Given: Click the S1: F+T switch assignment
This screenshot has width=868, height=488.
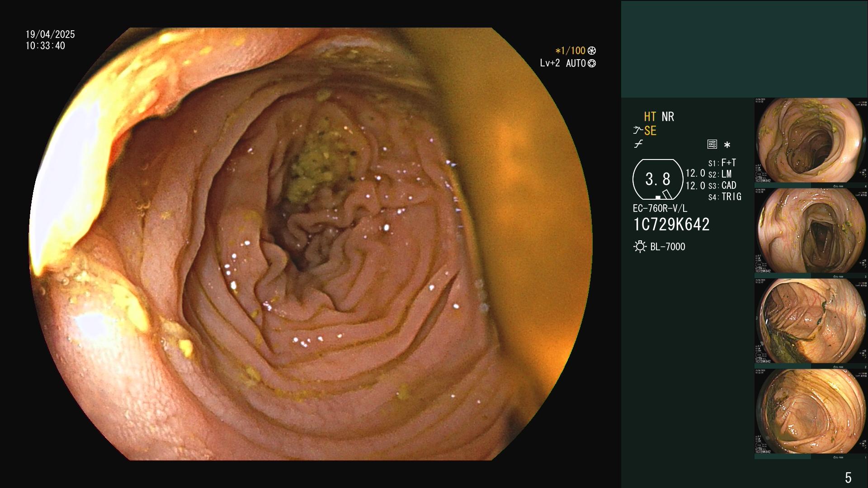Looking at the screenshot, I should point(722,163).
